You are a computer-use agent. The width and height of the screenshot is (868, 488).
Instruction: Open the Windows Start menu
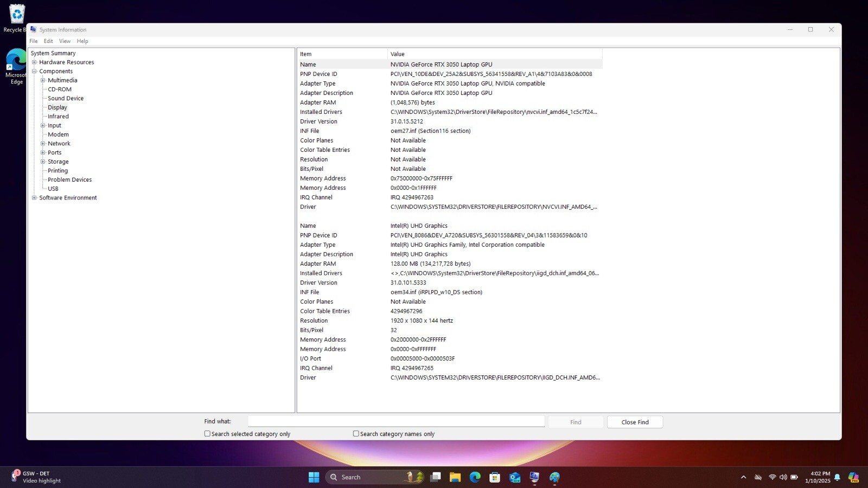[x=314, y=477]
